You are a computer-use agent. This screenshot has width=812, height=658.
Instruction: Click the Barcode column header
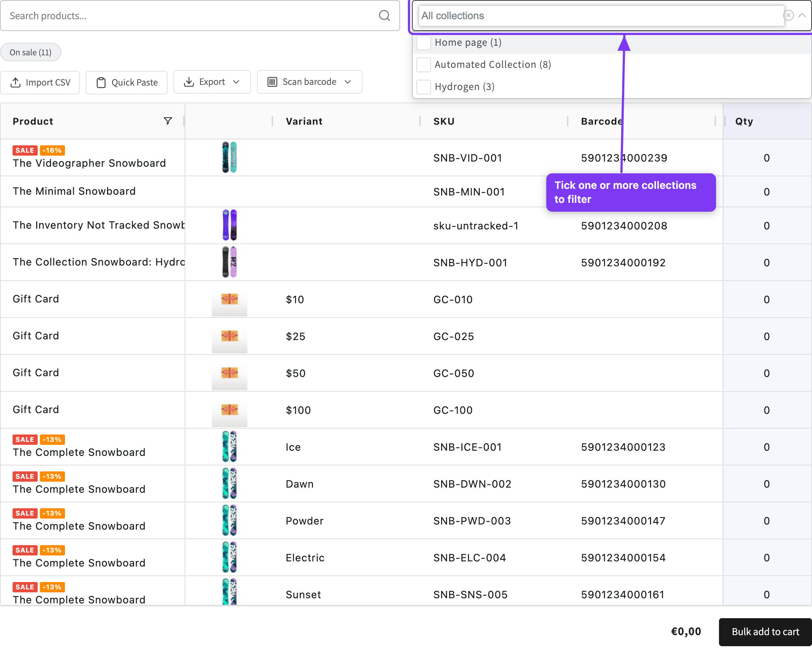[602, 121]
